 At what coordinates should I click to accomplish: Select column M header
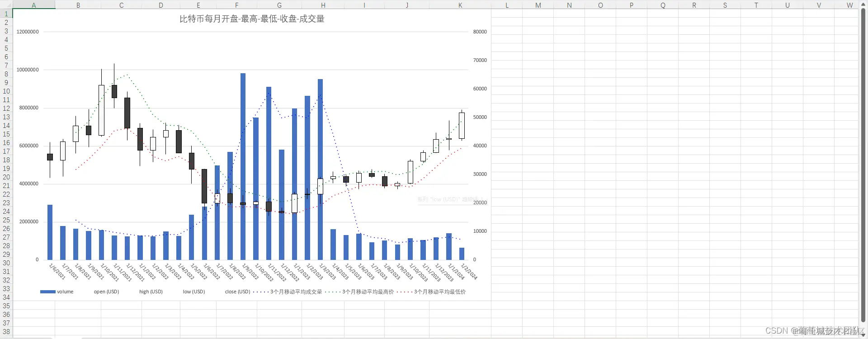point(538,5)
